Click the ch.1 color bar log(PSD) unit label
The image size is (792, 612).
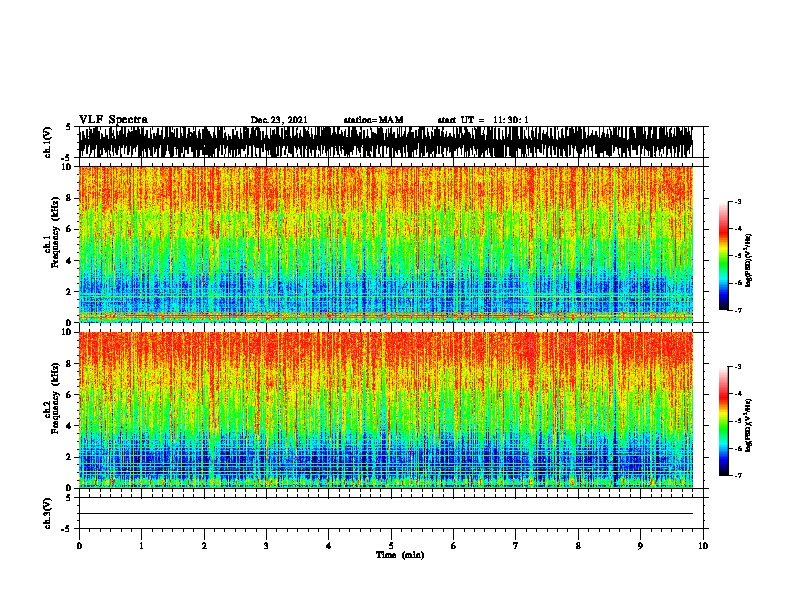click(x=749, y=260)
